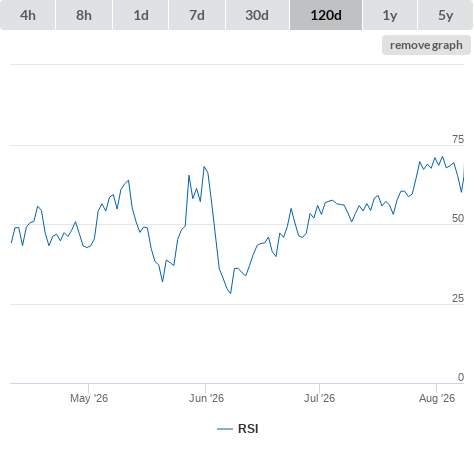Switch to the 8h time range
This screenshot has width=474, height=455.
coord(84,15)
